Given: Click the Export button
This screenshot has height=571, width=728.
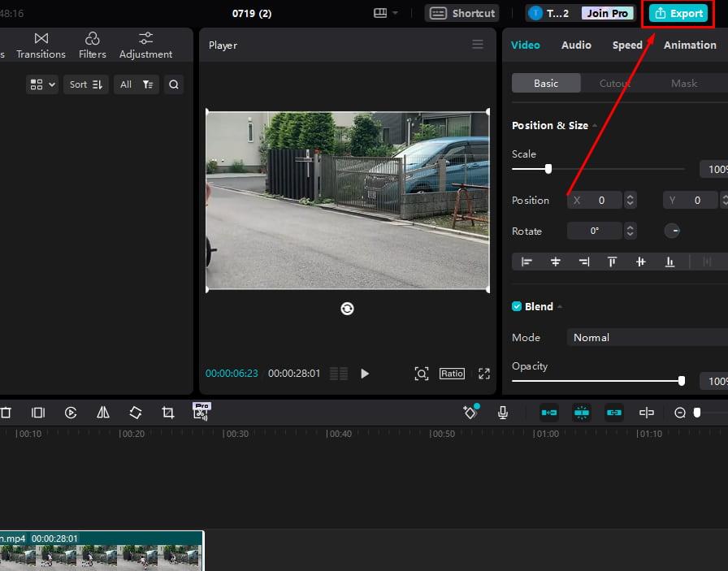Looking at the screenshot, I should (x=677, y=13).
